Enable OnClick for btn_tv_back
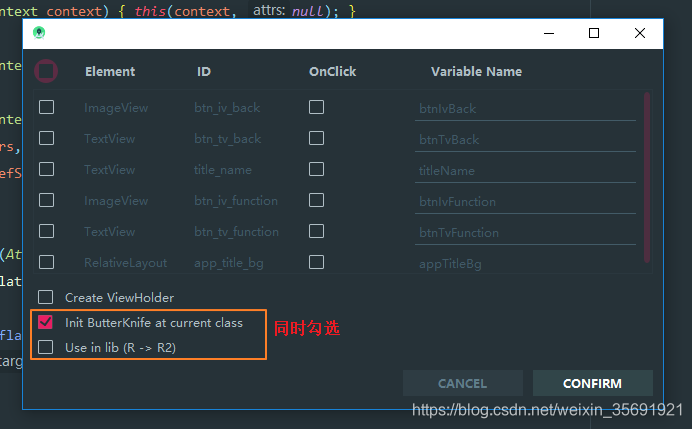The width and height of the screenshot is (692, 429). coord(316,138)
